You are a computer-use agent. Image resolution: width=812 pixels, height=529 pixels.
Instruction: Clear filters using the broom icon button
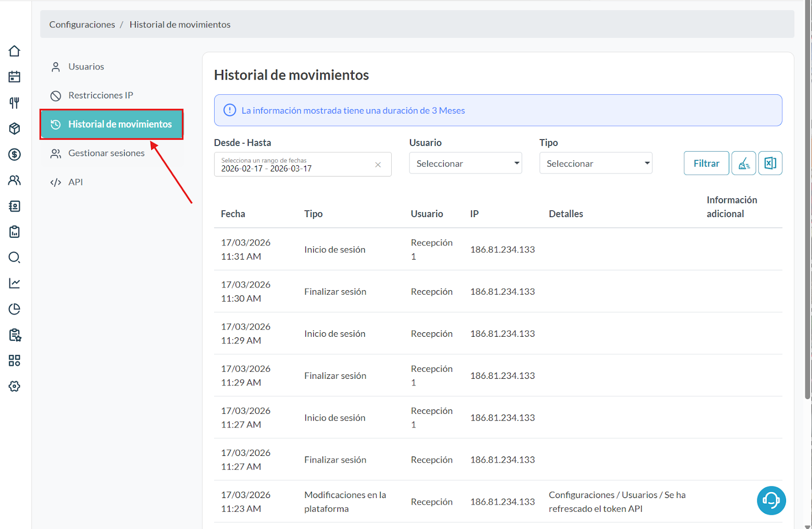tap(743, 163)
